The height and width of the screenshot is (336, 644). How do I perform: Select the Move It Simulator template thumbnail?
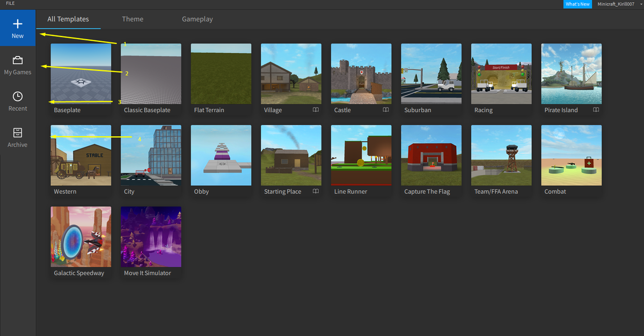[x=151, y=237]
